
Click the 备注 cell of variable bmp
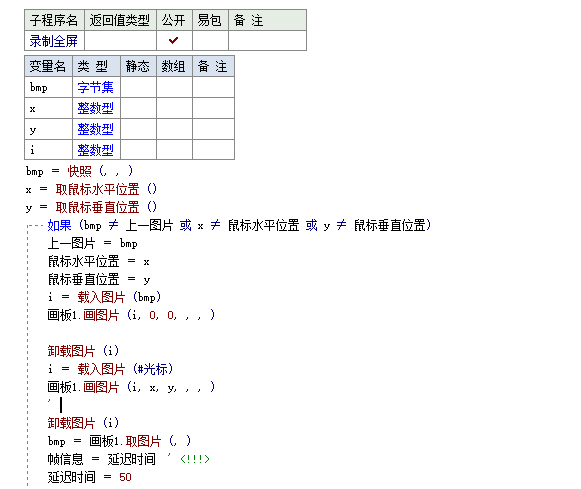[x=213, y=87]
